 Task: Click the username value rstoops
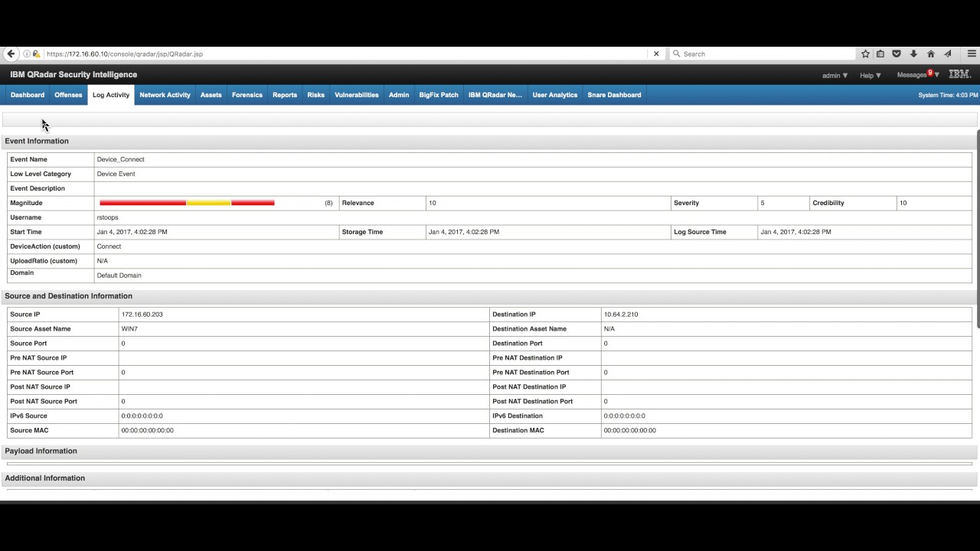click(107, 217)
